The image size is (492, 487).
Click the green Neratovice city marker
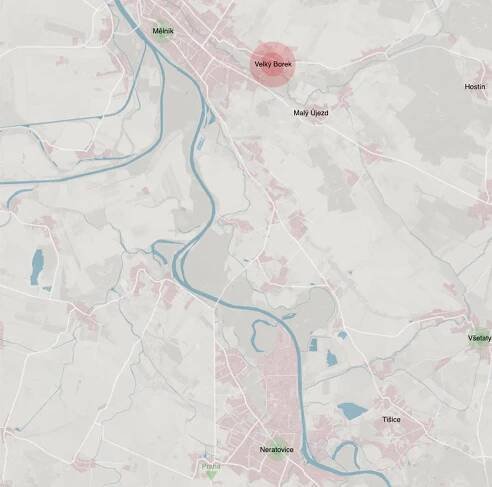pyautogui.click(x=276, y=450)
